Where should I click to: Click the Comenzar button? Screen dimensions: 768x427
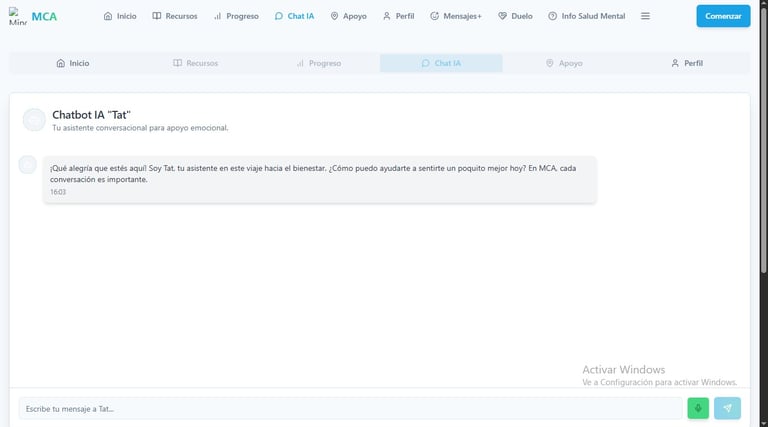point(723,16)
